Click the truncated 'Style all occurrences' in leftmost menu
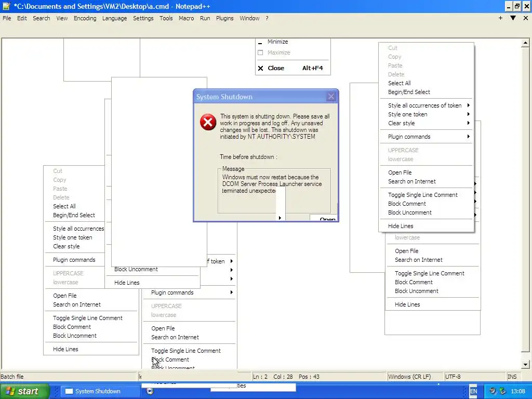Image resolution: width=532 pixels, height=399 pixels. (78, 229)
